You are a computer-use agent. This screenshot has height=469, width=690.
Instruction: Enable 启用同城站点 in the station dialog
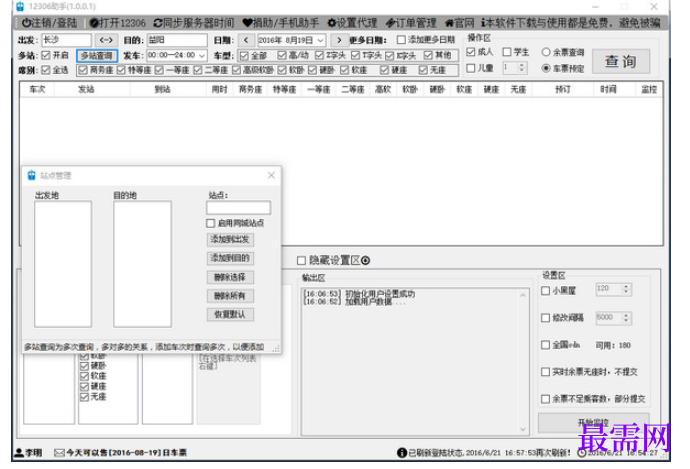[211, 224]
